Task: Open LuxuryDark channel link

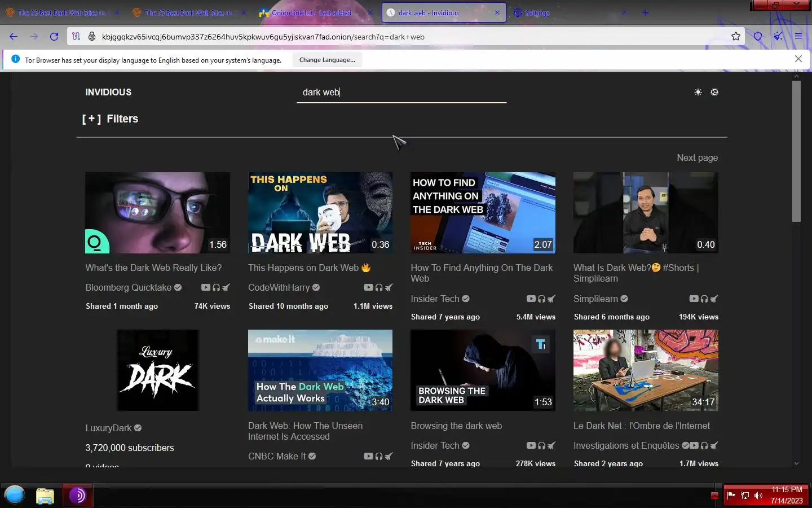Action: 108,428
